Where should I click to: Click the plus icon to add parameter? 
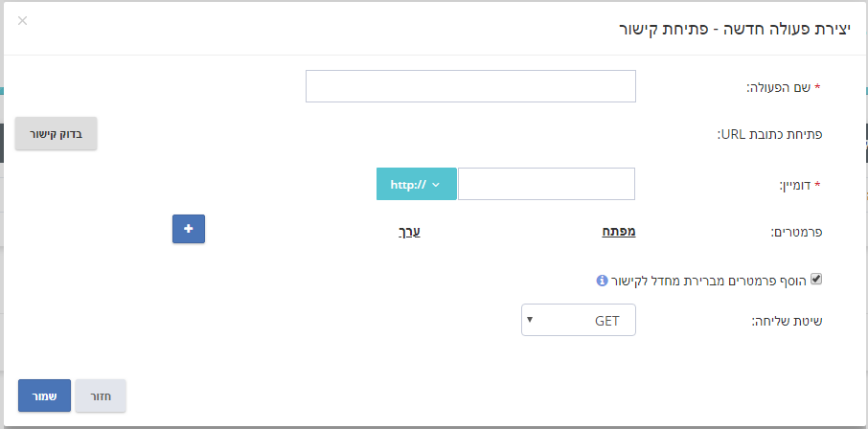point(189,229)
